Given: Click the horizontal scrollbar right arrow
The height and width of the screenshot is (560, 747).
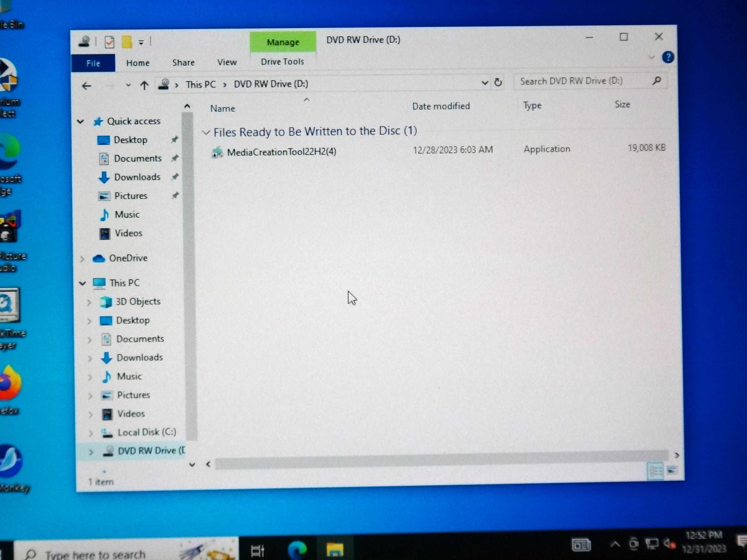Looking at the screenshot, I should point(676,455).
